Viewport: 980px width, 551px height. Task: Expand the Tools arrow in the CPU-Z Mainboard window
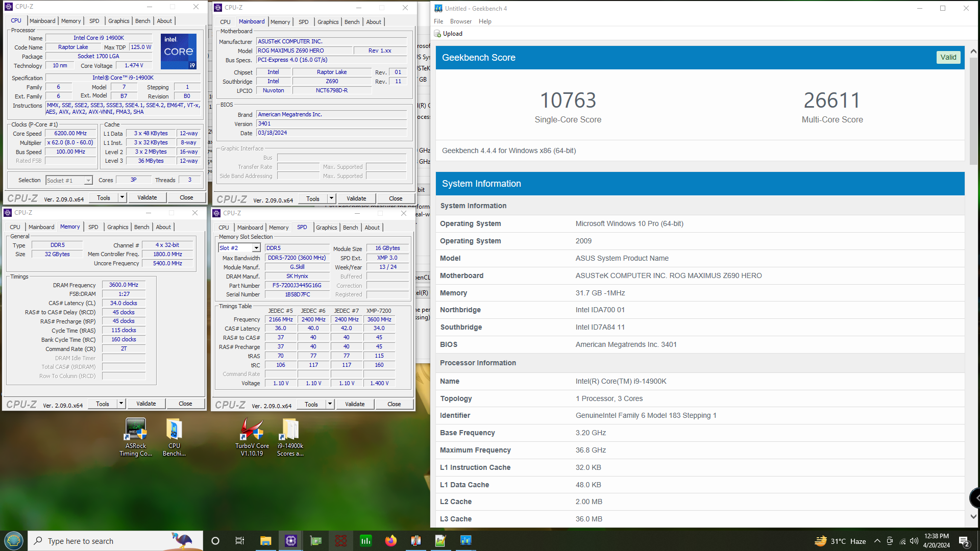pyautogui.click(x=331, y=198)
